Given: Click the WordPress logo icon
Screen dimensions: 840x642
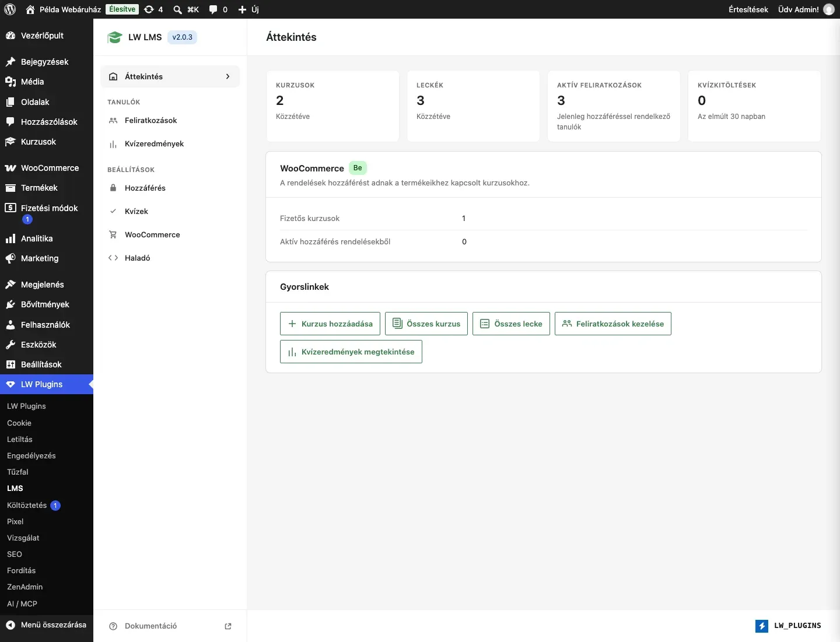Looking at the screenshot, I should pyautogui.click(x=10, y=9).
